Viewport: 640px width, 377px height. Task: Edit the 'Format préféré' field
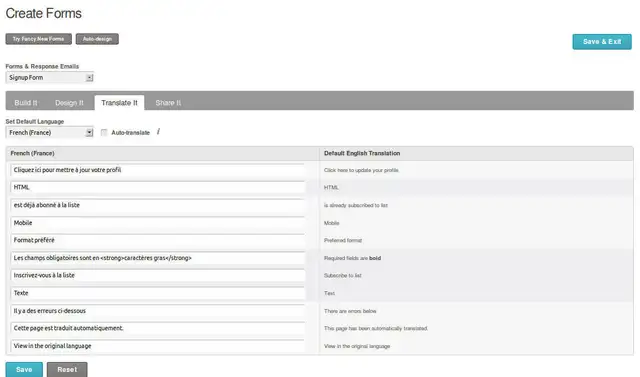(x=158, y=240)
